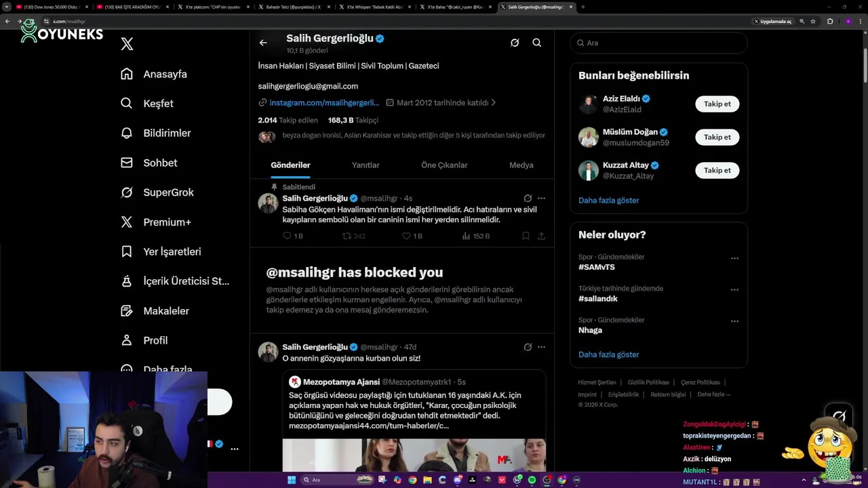Screen dimensions: 868x488
Task: Switch to the Yanıtlar tab
Action: click(366, 165)
